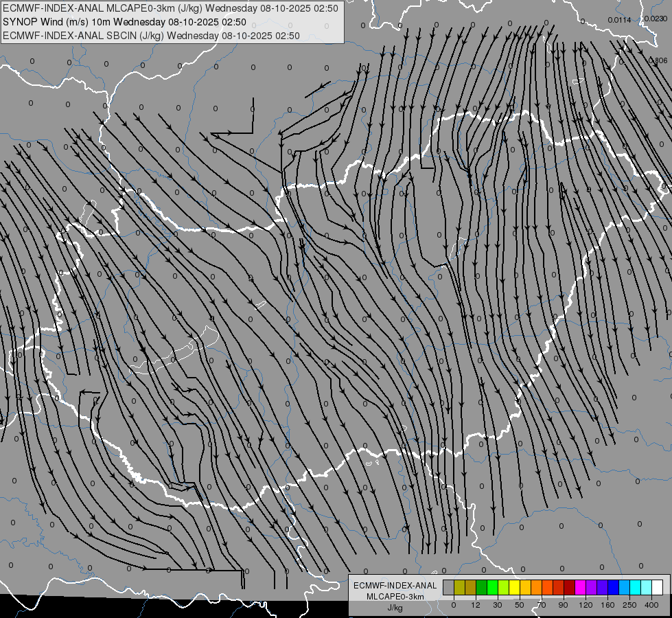
Task: Click the bright cyan legend swatch
Action: point(636,587)
